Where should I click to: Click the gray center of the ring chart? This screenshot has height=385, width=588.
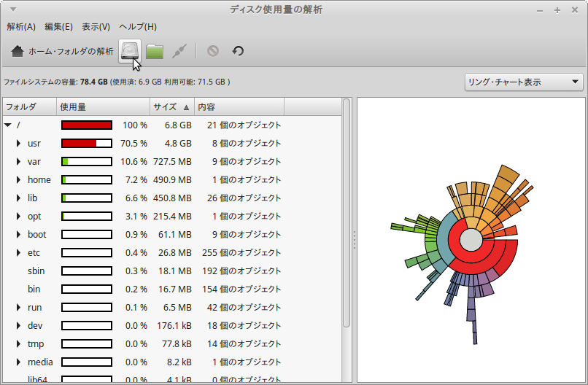tap(471, 240)
